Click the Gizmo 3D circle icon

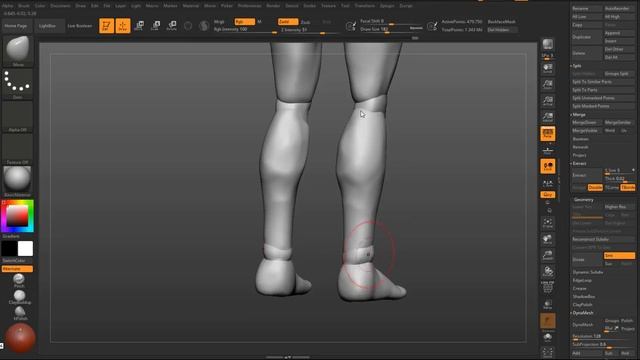(188, 26)
